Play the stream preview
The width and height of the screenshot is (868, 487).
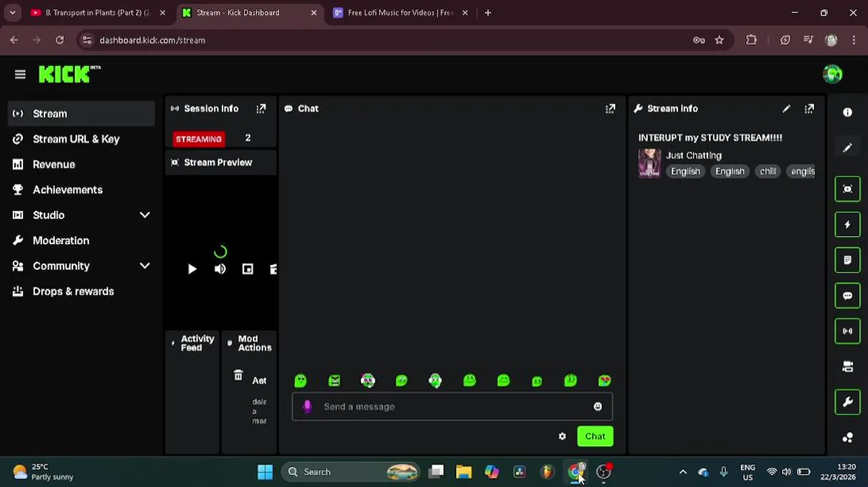(192, 269)
